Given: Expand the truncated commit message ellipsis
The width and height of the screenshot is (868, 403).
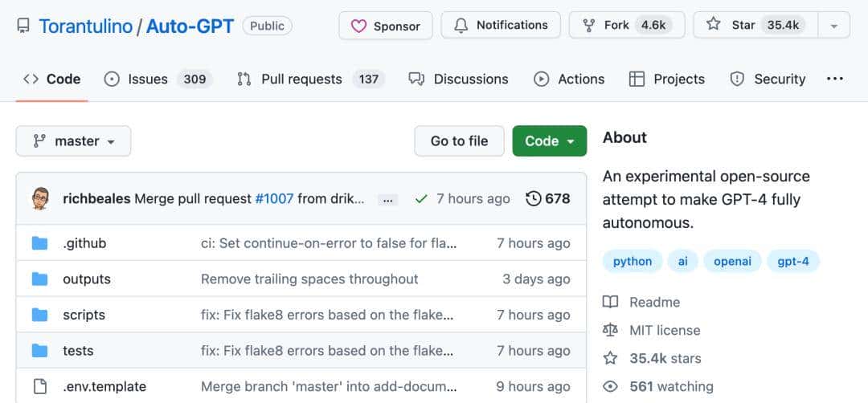Looking at the screenshot, I should click(387, 199).
